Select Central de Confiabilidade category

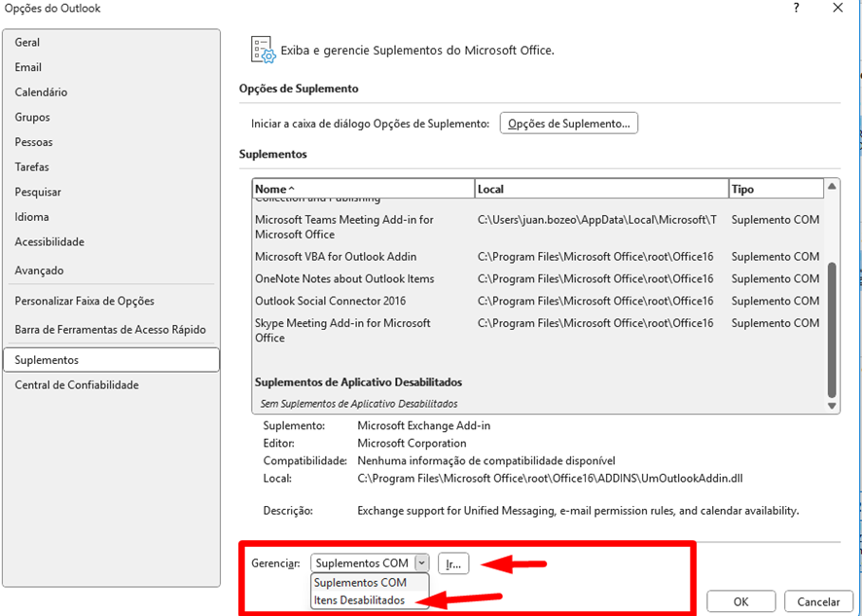[x=77, y=385]
